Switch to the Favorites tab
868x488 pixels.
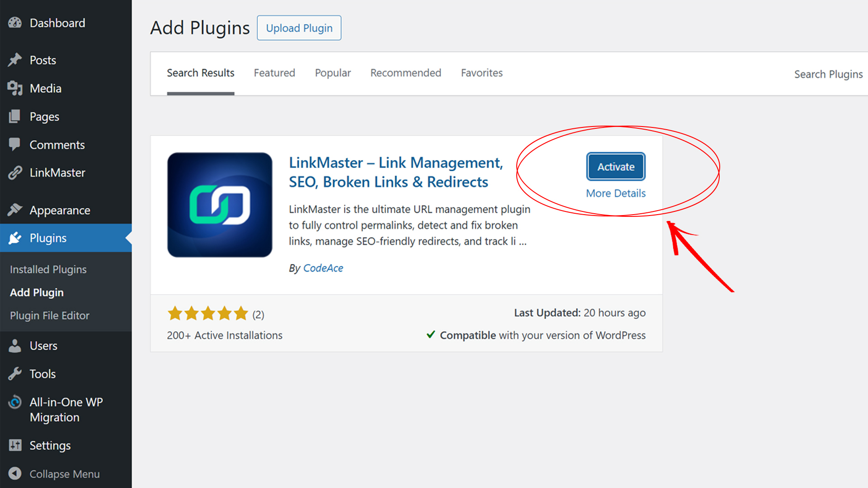pos(482,73)
